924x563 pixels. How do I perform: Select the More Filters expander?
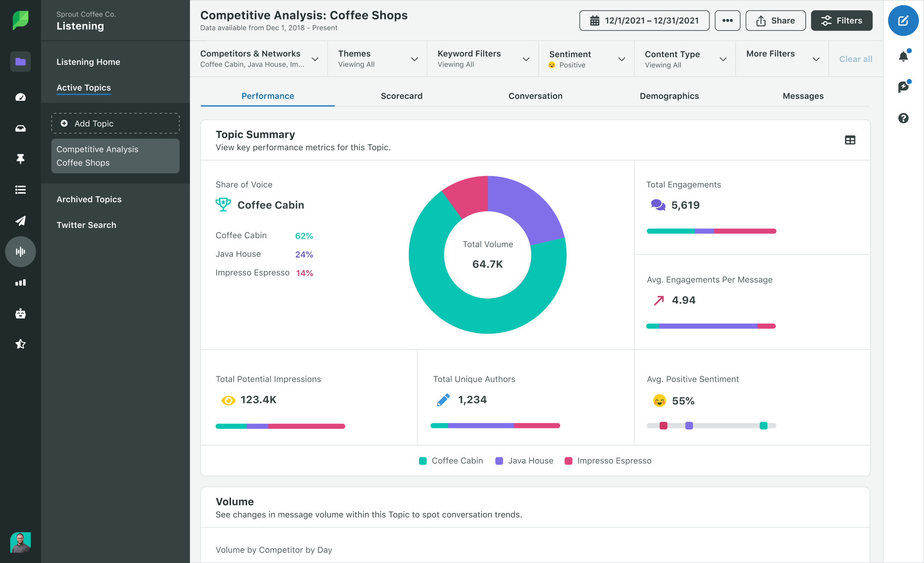pyautogui.click(x=781, y=59)
